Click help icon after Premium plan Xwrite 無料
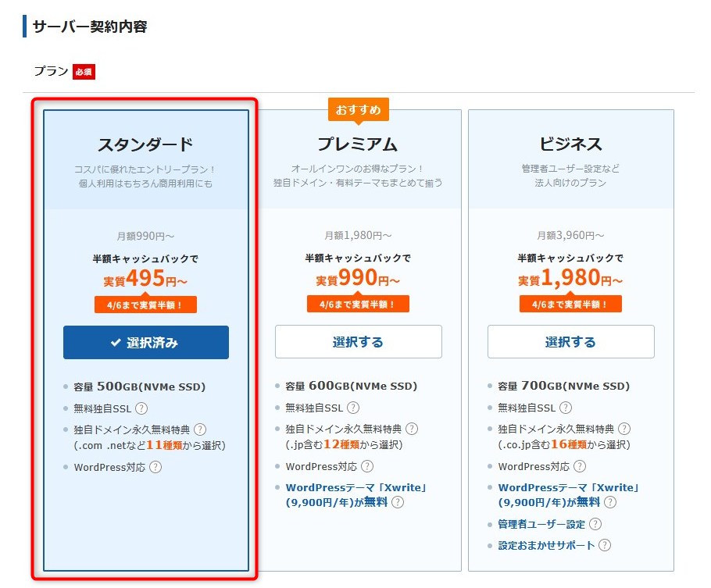Screen dimensions: 711x588 [398, 502]
